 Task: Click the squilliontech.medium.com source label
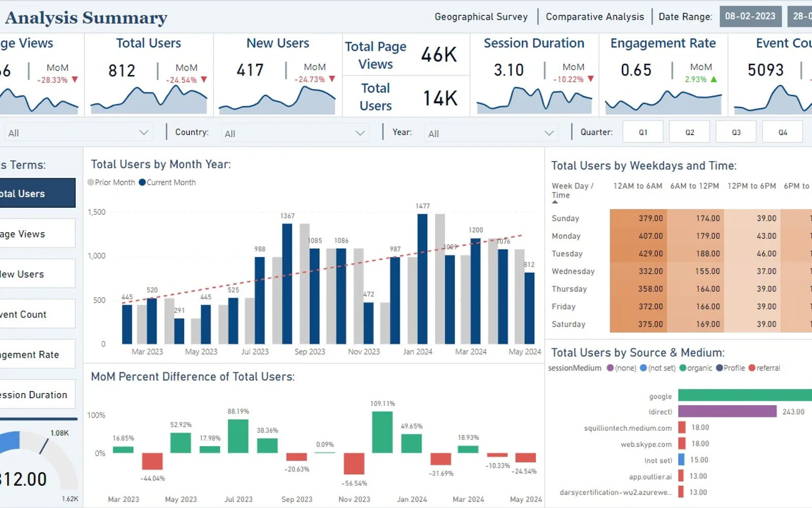(x=628, y=428)
